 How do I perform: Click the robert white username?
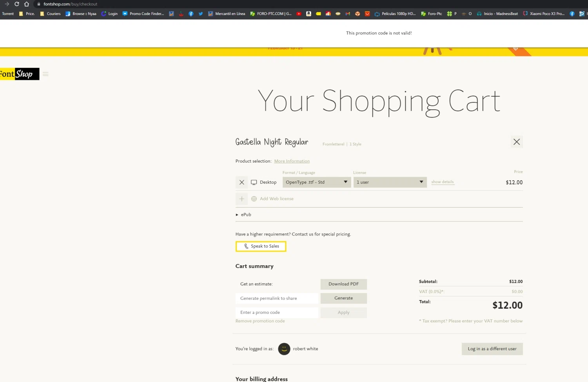(306, 349)
